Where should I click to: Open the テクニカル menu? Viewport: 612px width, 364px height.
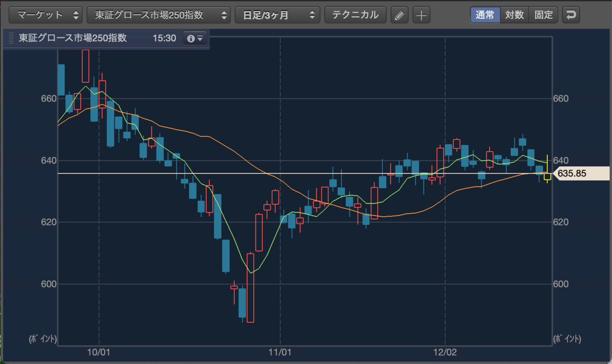[355, 15]
